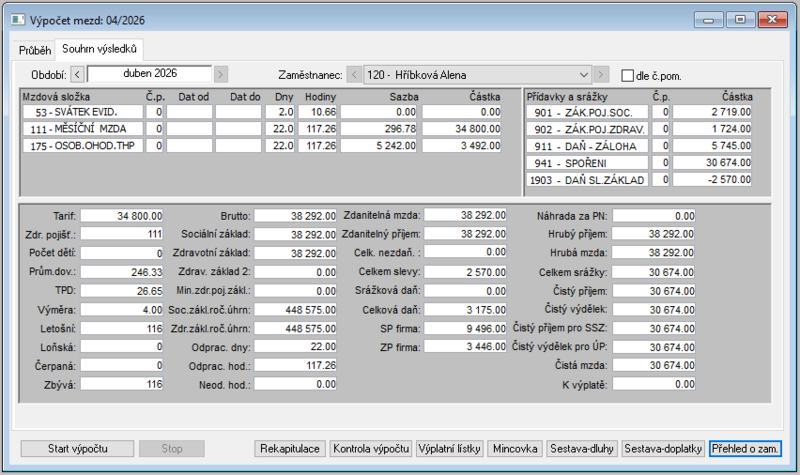Open Přehled o zam. button
This screenshot has height=475, width=800.
pos(745,448)
